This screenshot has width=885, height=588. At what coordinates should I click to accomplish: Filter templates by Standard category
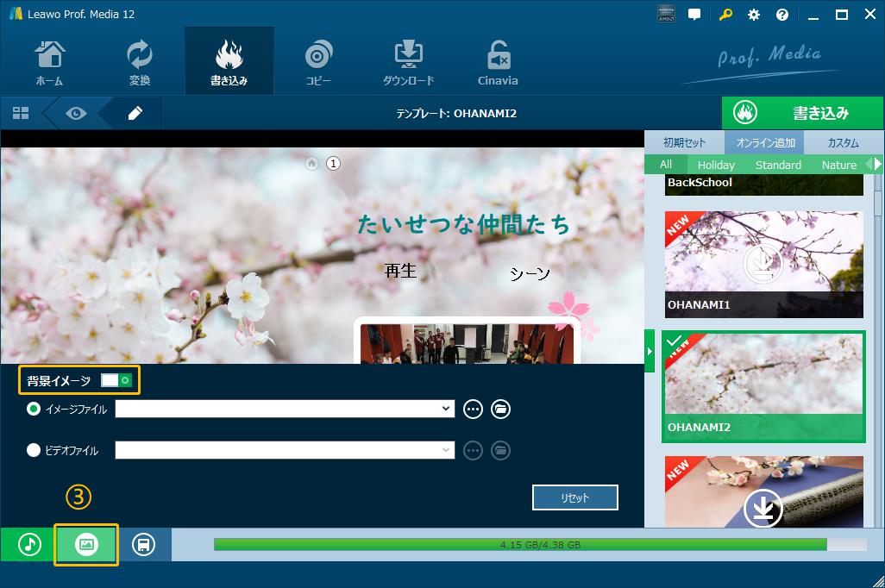[x=778, y=165]
